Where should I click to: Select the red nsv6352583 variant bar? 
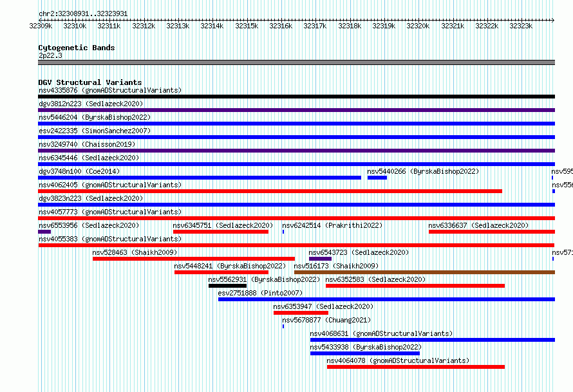coord(415,286)
